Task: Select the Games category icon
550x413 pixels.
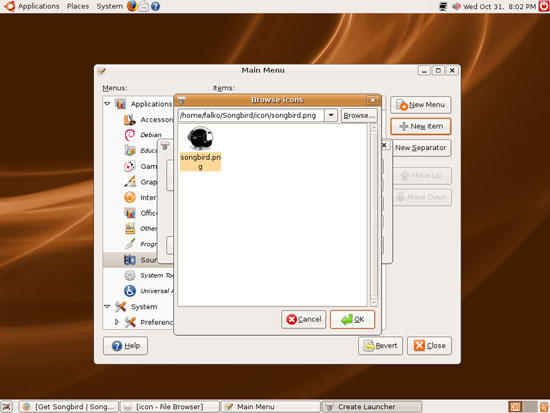Action: (x=130, y=166)
